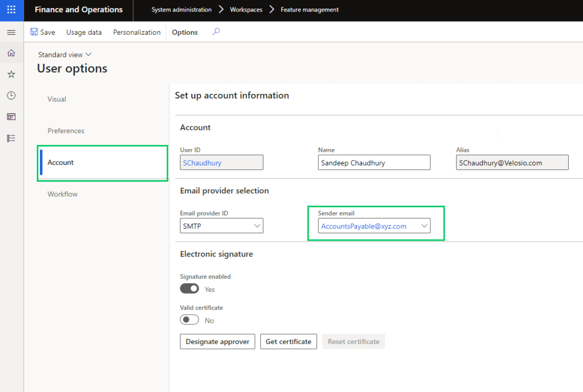Disable the Signature enabled switch
The width and height of the screenshot is (583, 392).
[189, 288]
